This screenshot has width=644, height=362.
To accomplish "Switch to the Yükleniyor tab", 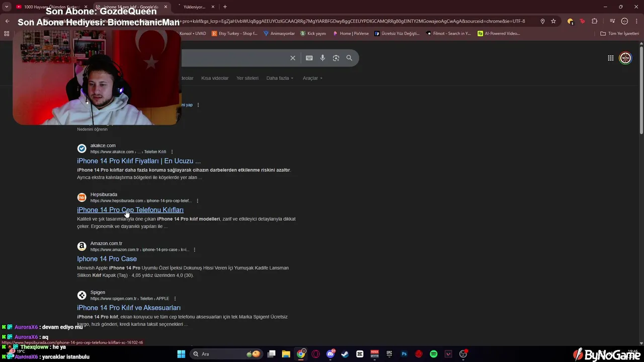I will tap(196, 7).
